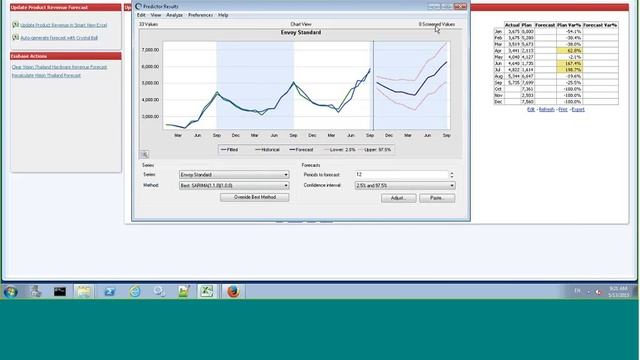
Task: Click the Chart View label
Action: (x=301, y=24)
